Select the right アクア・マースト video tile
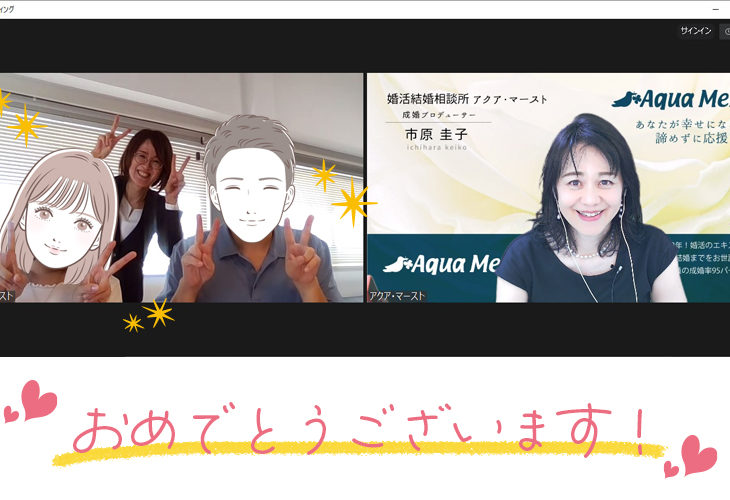The image size is (730, 500). tap(548, 188)
